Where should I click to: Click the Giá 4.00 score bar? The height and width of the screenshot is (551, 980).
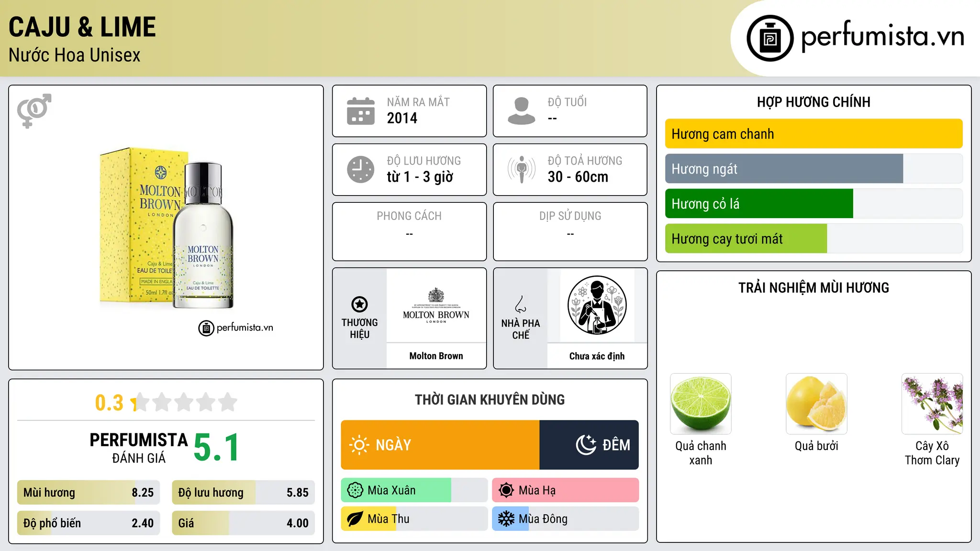[244, 523]
